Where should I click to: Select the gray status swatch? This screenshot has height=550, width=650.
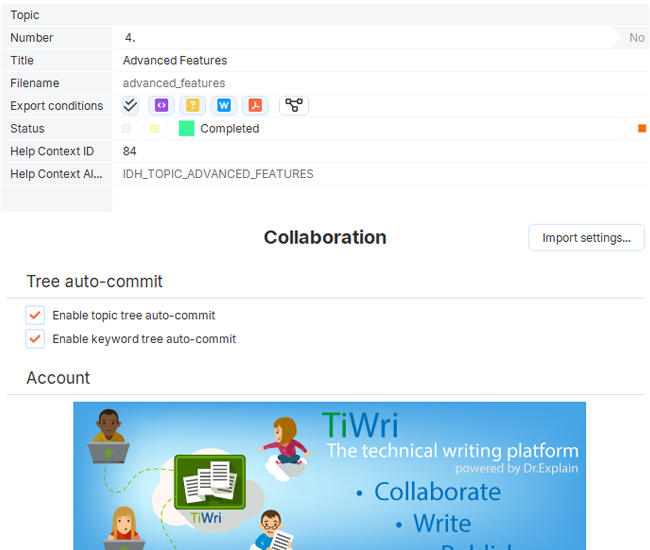126,128
